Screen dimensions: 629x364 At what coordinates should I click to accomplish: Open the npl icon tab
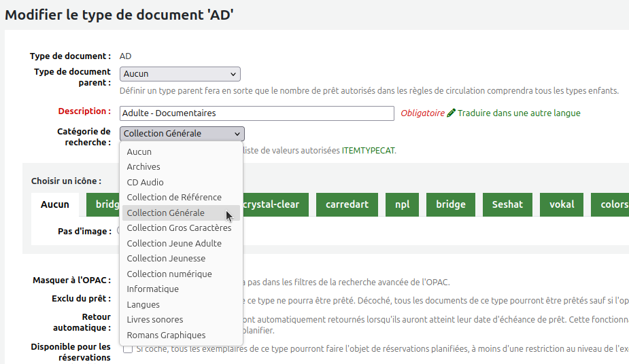pyautogui.click(x=402, y=204)
